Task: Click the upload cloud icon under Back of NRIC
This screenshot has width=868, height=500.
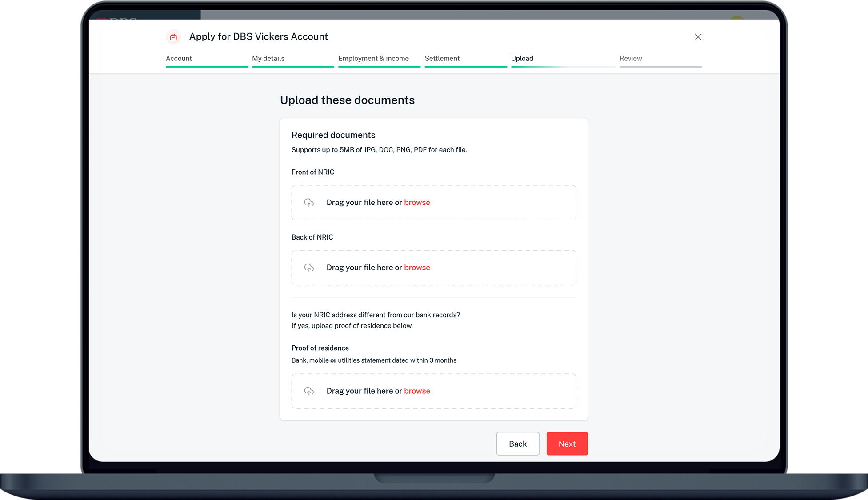Action: coord(309,268)
